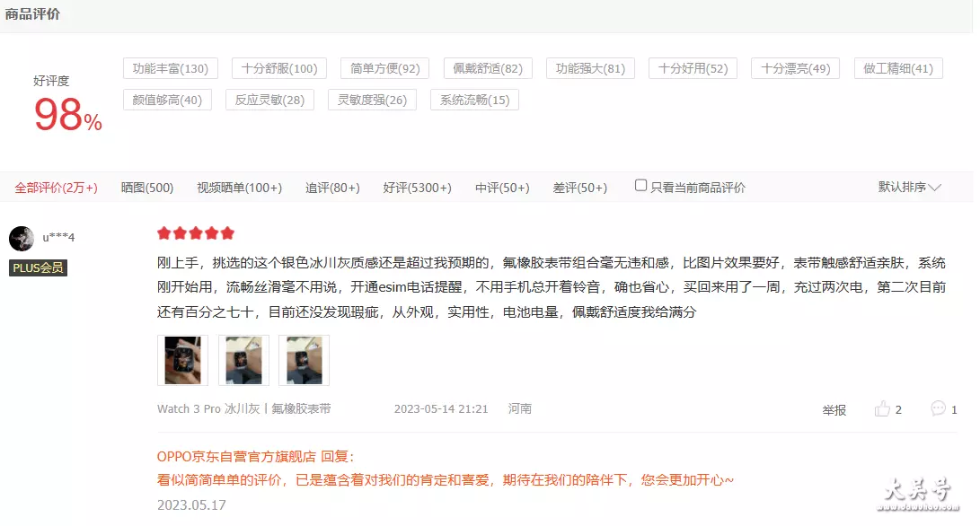Open the comment reply bubble icon
This screenshot has height=526, width=980.
938,408
